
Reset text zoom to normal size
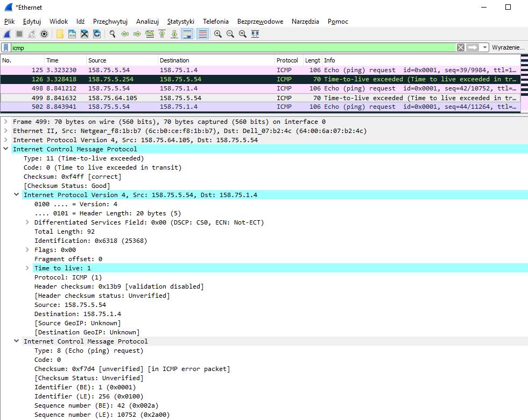(x=242, y=34)
